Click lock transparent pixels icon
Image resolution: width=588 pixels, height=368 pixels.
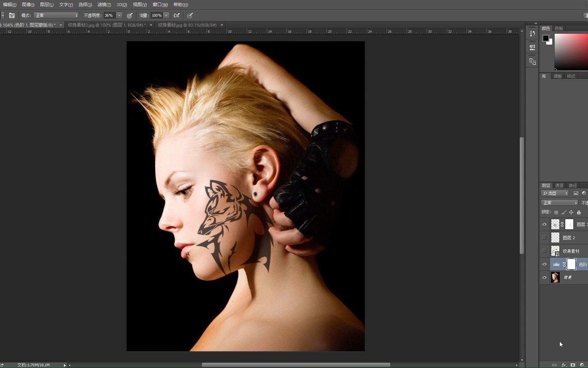[556, 212]
